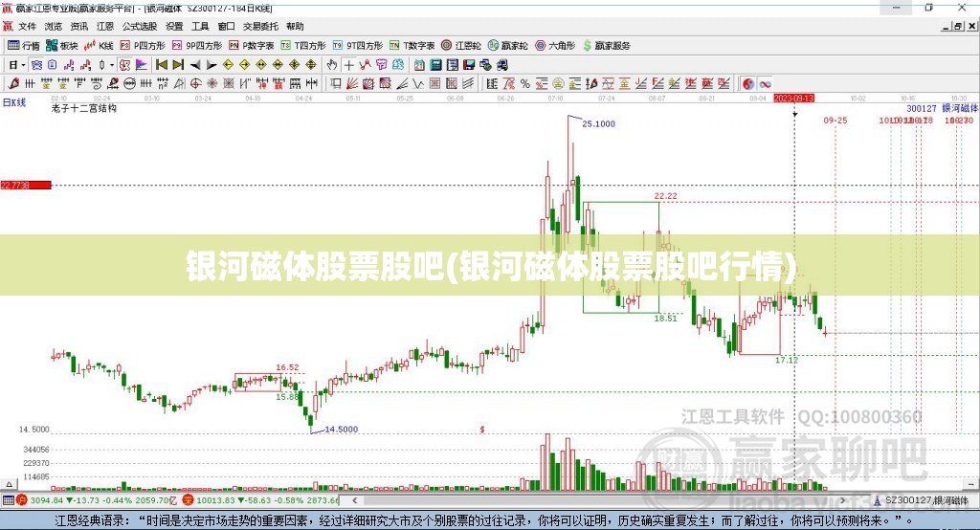Select the n² square-number line tool
This screenshot has width=980, height=530.
coord(163,84)
